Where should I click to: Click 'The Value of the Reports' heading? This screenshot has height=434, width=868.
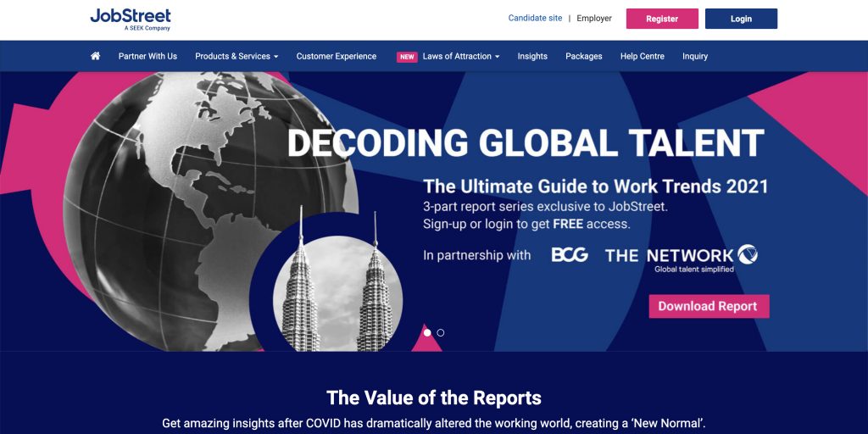pyautogui.click(x=433, y=398)
